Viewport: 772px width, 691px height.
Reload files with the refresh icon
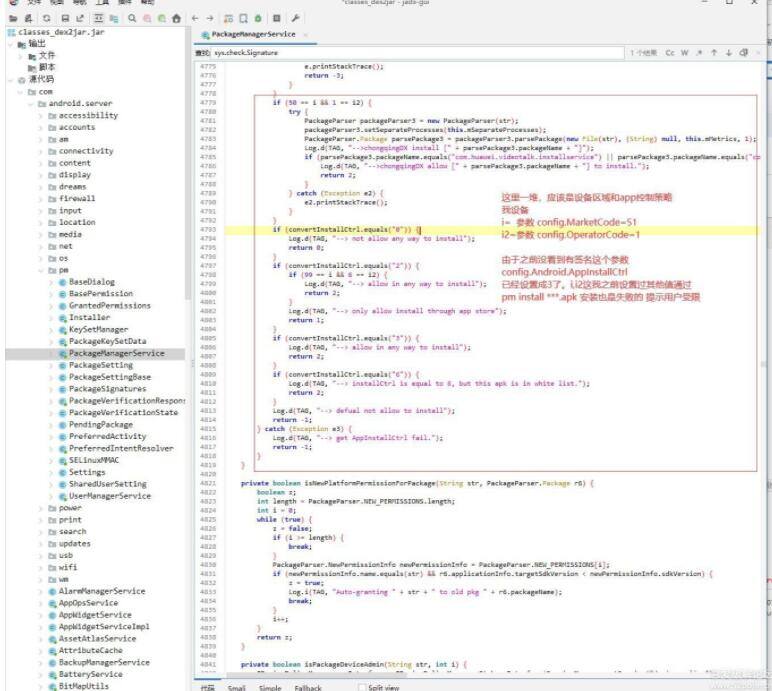[47, 19]
